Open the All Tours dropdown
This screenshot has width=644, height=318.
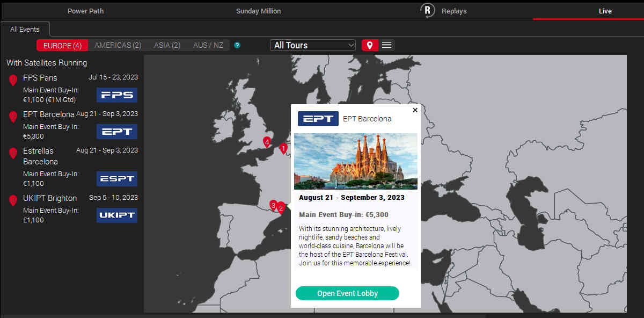point(313,45)
